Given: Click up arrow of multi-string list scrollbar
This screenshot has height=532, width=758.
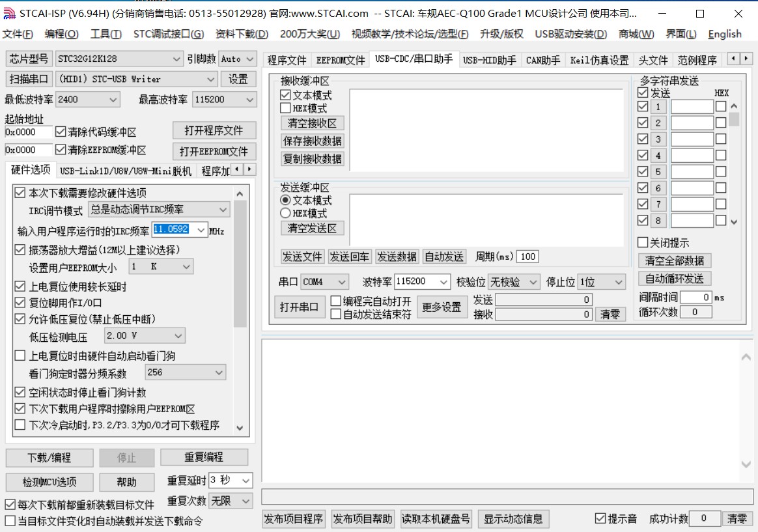Looking at the screenshot, I should (x=734, y=106).
